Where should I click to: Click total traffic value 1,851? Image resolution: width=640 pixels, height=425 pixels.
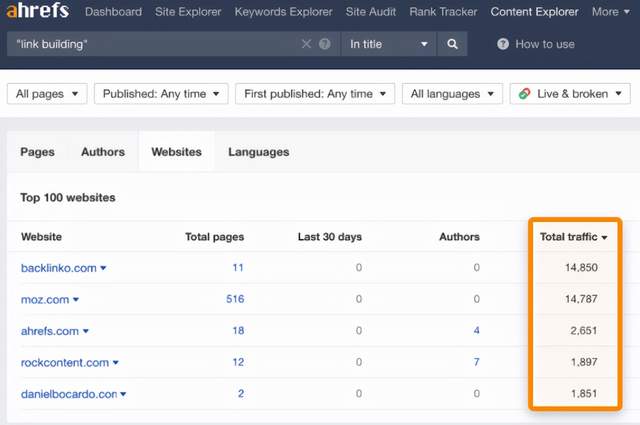pyautogui.click(x=584, y=393)
